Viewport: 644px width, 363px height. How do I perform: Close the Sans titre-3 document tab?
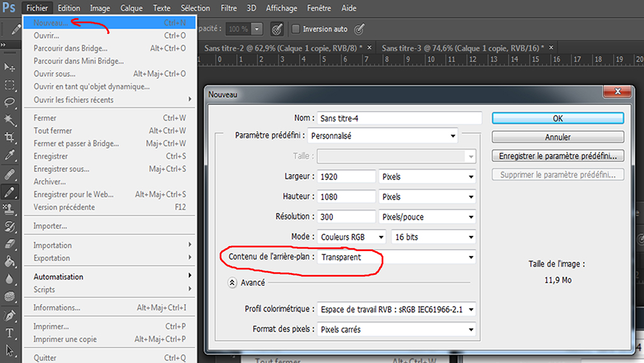(x=551, y=48)
